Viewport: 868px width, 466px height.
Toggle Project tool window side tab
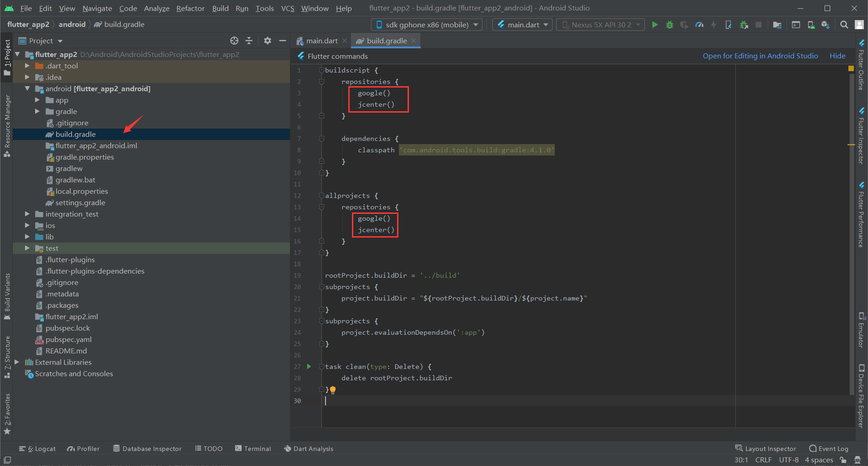pyautogui.click(x=7, y=57)
